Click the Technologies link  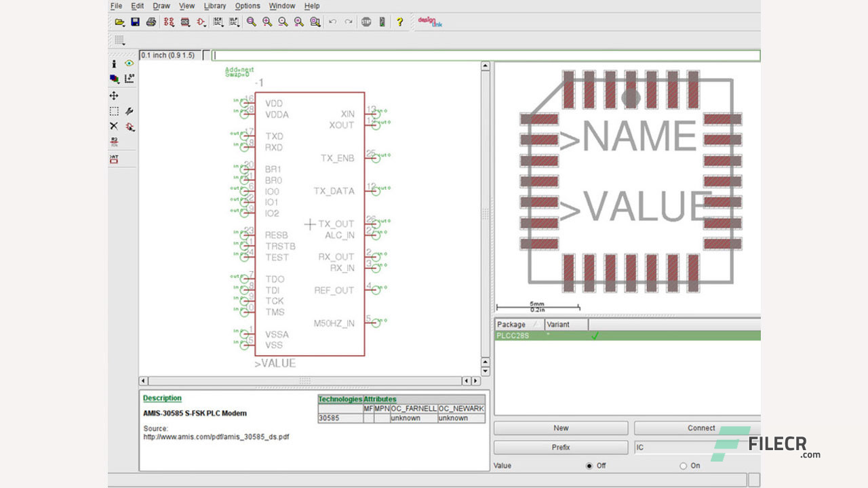pyautogui.click(x=340, y=399)
